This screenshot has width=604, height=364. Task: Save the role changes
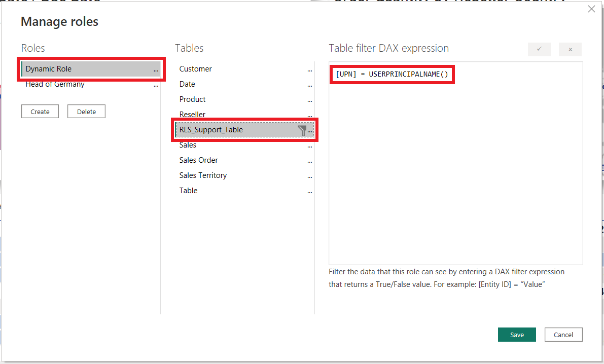click(x=517, y=335)
